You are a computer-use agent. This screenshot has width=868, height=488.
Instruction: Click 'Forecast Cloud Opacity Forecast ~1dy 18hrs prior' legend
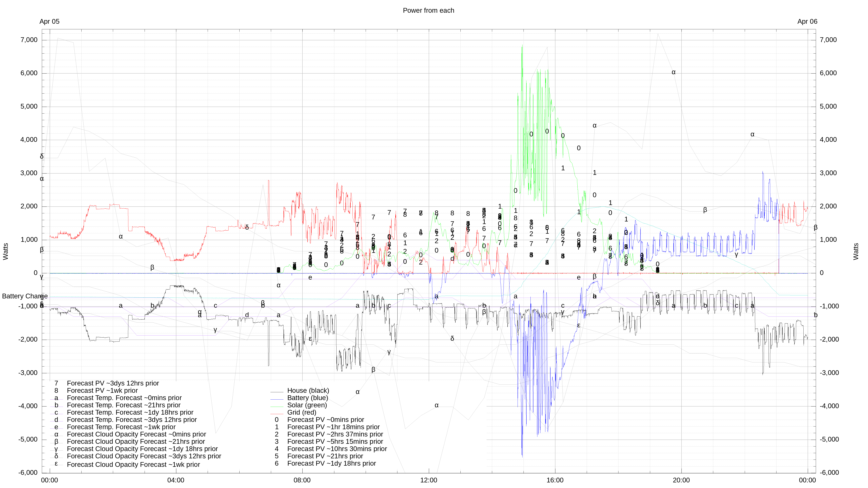click(x=142, y=449)
